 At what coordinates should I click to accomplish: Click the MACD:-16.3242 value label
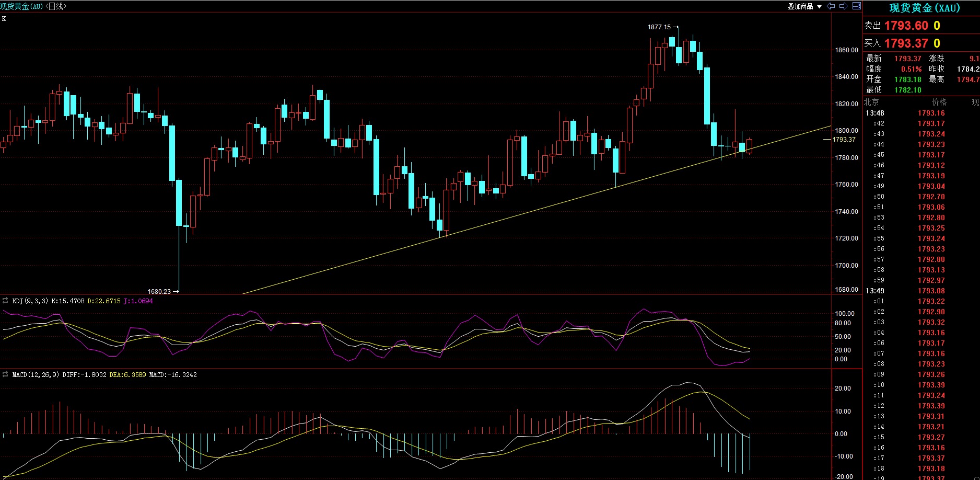(173, 375)
